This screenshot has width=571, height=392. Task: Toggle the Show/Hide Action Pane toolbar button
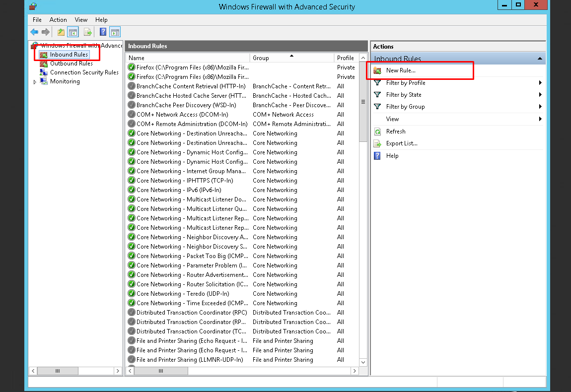[115, 32]
